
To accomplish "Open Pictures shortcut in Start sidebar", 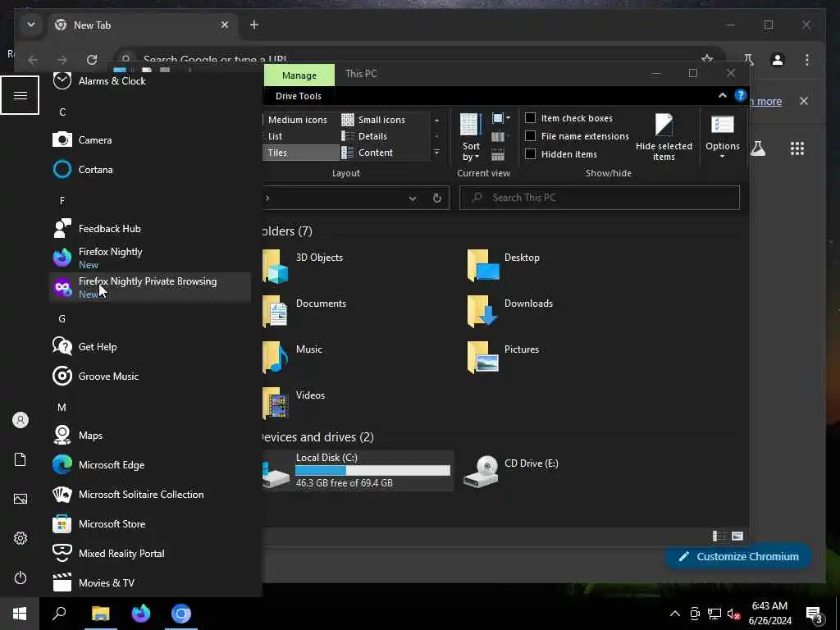I will pyautogui.click(x=21, y=499).
